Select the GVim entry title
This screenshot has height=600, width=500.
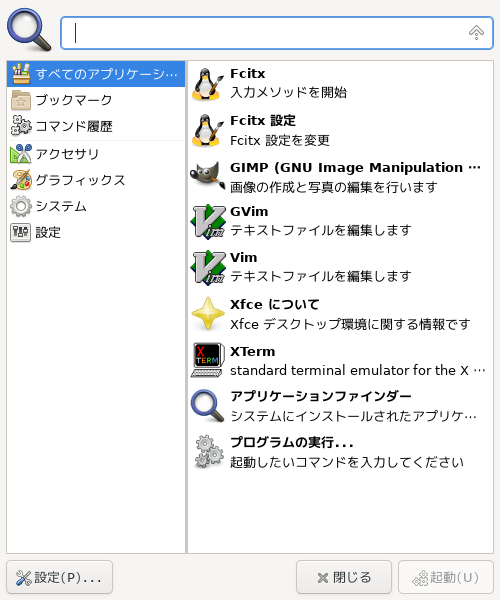pyautogui.click(x=249, y=212)
